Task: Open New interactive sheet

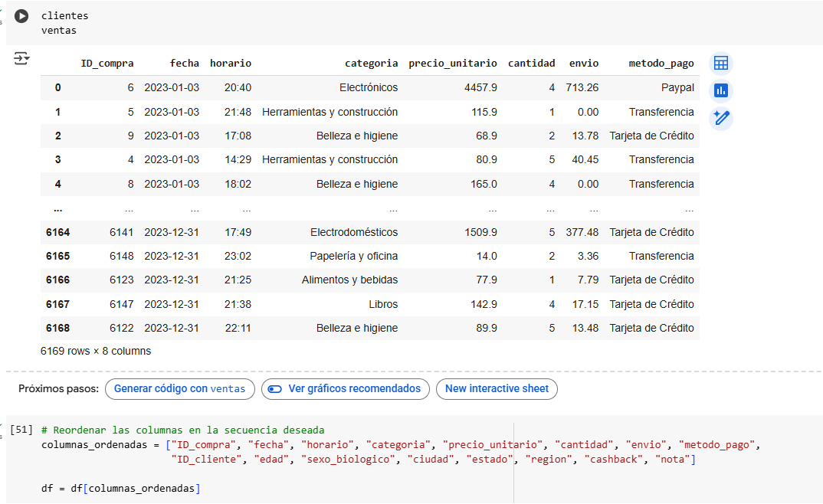Action: (497, 389)
